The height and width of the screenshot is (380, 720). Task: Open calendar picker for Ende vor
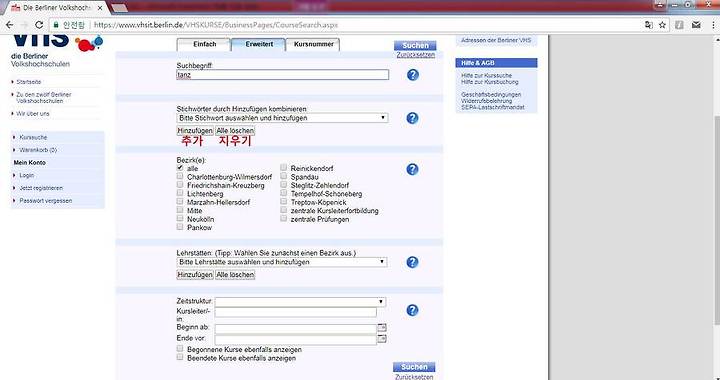[382, 339]
